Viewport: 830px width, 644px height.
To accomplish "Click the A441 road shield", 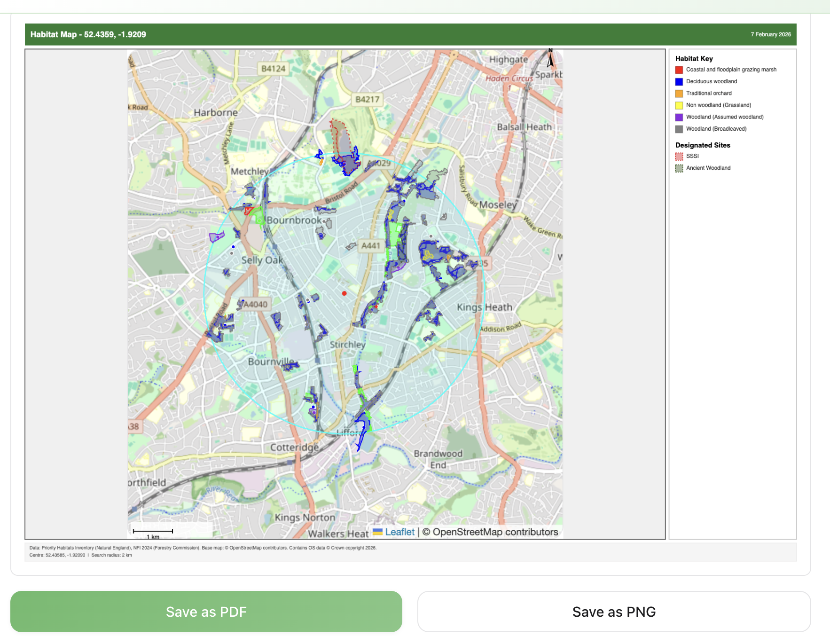I will 370,245.
